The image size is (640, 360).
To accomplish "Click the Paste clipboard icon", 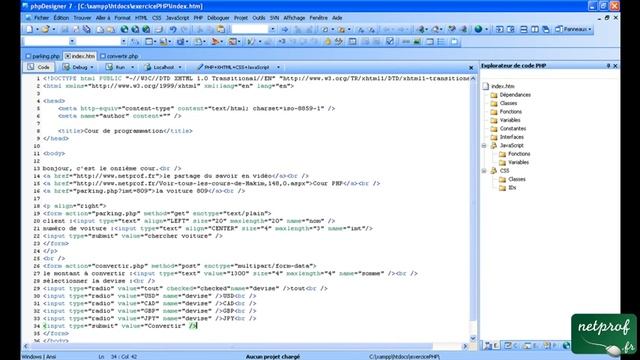I will tap(220, 29).
